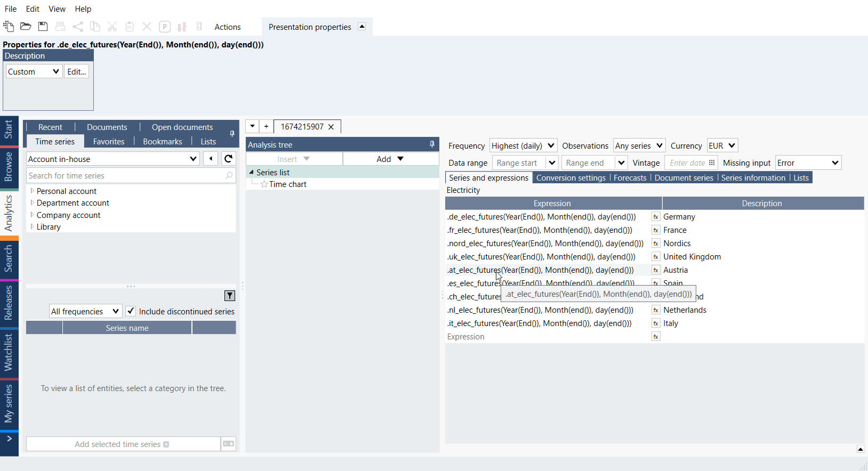This screenshot has height=471, width=868.
Task: Save the document using the floppy disk icon
Action: 43,27
